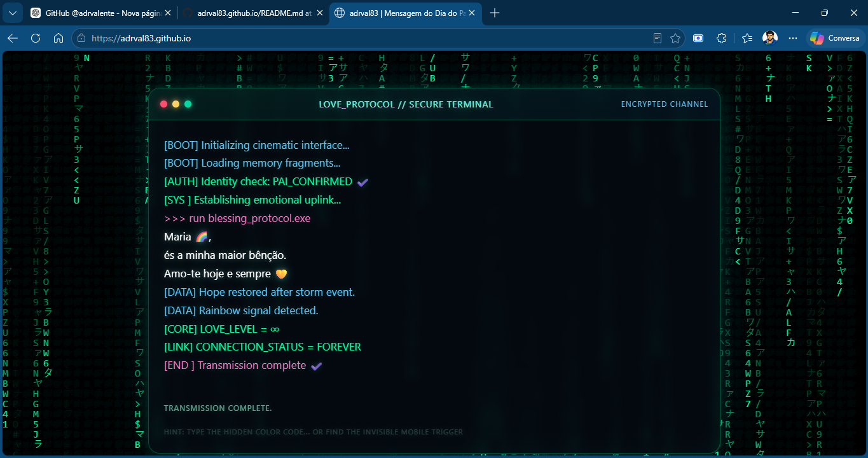The width and height of the screenshot is (868, 458).
Task: Switch to README.md GitHub tab
Action: [252, 13]
